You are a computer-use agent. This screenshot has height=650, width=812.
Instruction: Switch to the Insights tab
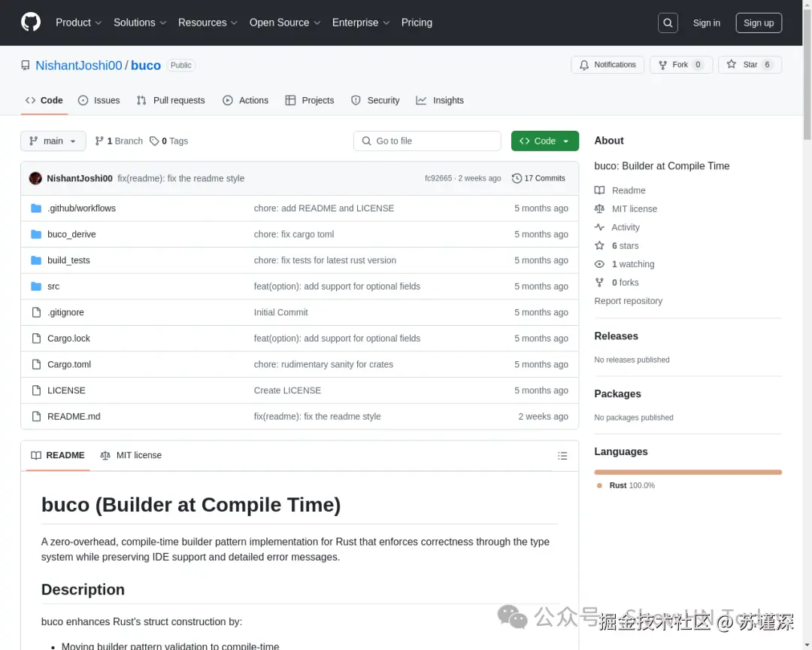pos(440,100)
